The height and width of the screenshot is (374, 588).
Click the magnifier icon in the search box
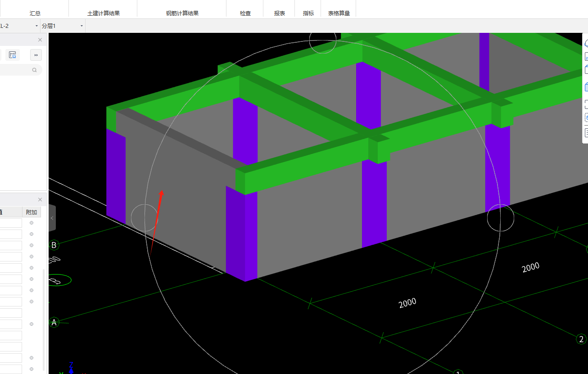pyautogui.click(x=34, y=70)
